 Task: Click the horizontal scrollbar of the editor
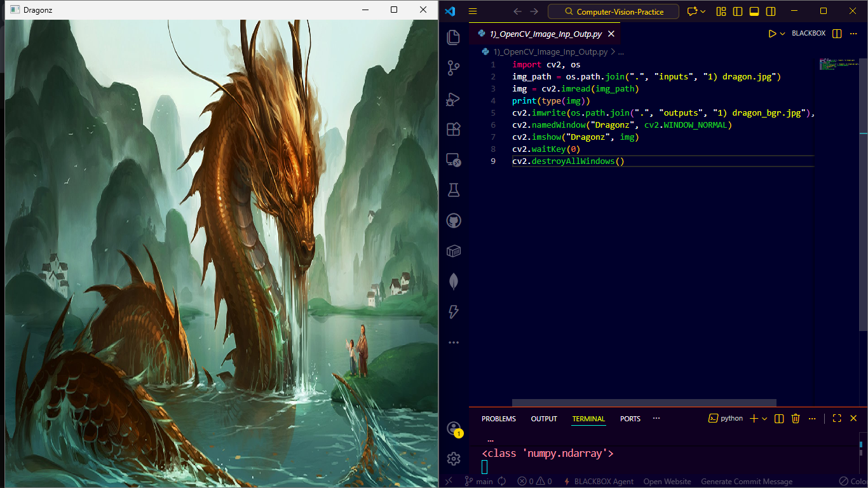(x=644, y=402)
